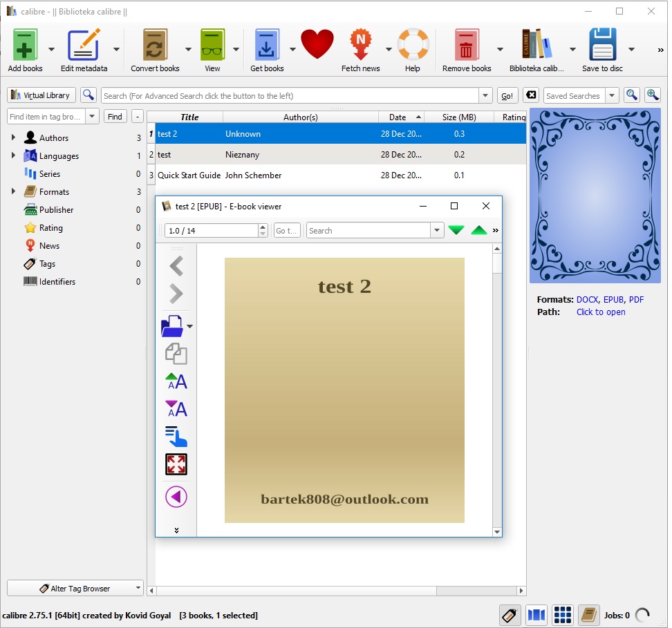Select Publisher in tag browser

click(56, 210)
